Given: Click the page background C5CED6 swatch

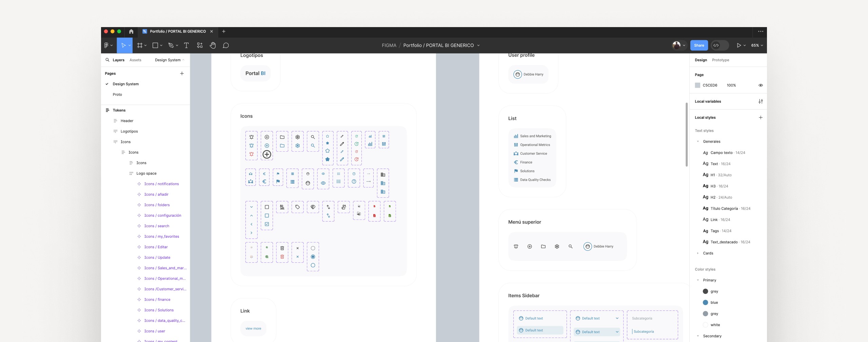Looking at the screenshot, I should click(697, 85).
